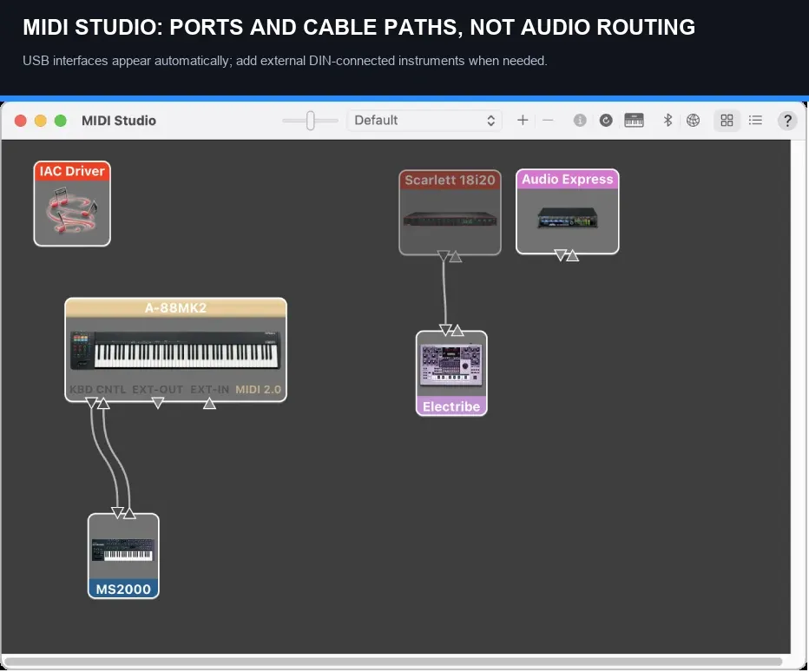Click the EXT-IN port label on A-88MK2
Screen dimensions: 809x672
pos(209,390)
